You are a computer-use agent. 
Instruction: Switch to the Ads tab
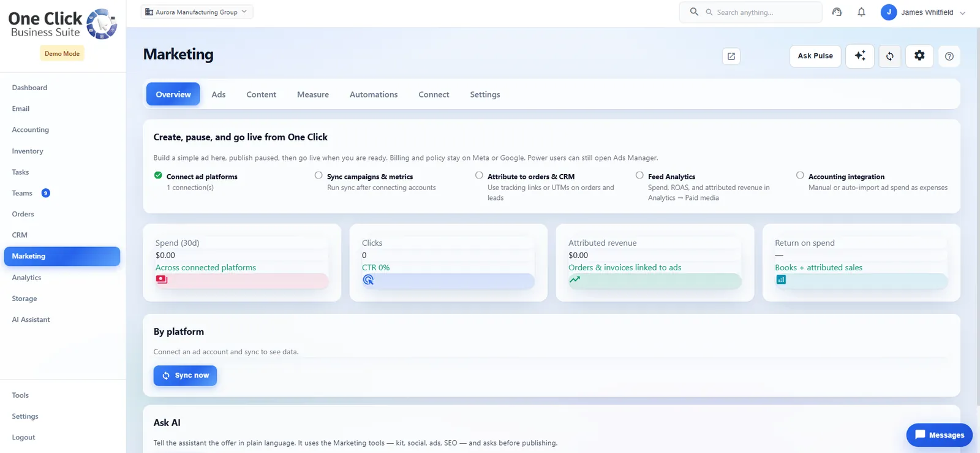(x=219, y=94)
